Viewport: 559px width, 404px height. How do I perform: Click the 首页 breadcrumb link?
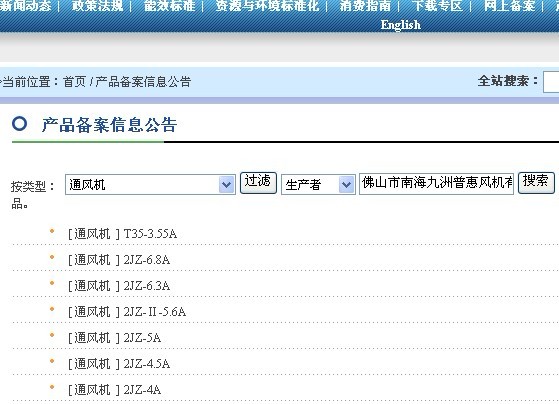click(x=75, y=82)
